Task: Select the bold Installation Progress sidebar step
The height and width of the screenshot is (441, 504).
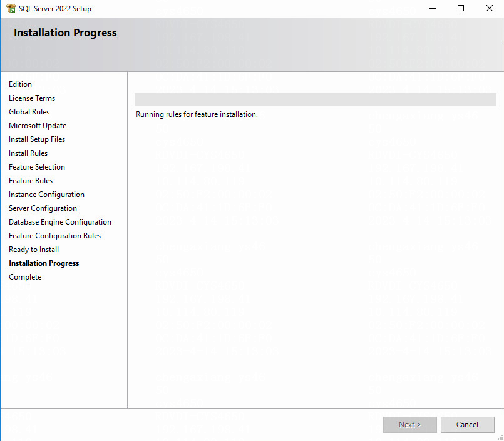Action: pos(44,263)
